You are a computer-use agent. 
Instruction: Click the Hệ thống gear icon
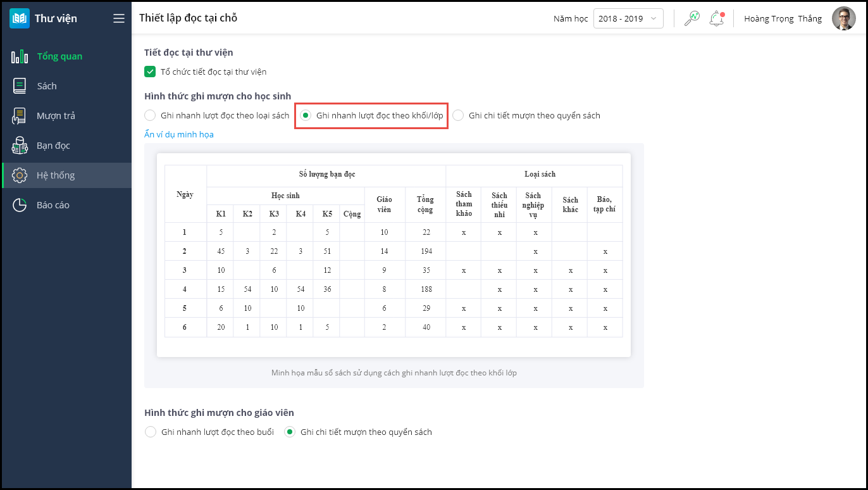coord(20,175)
